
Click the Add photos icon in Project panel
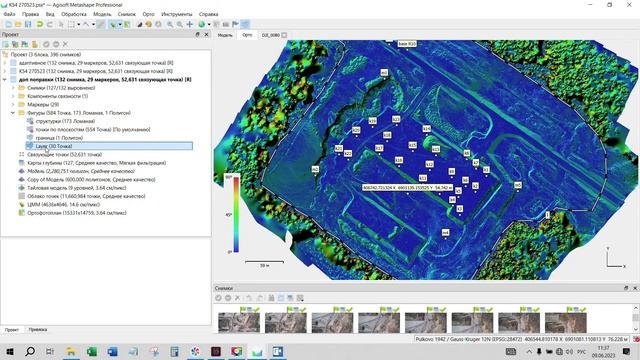(15, 44)
